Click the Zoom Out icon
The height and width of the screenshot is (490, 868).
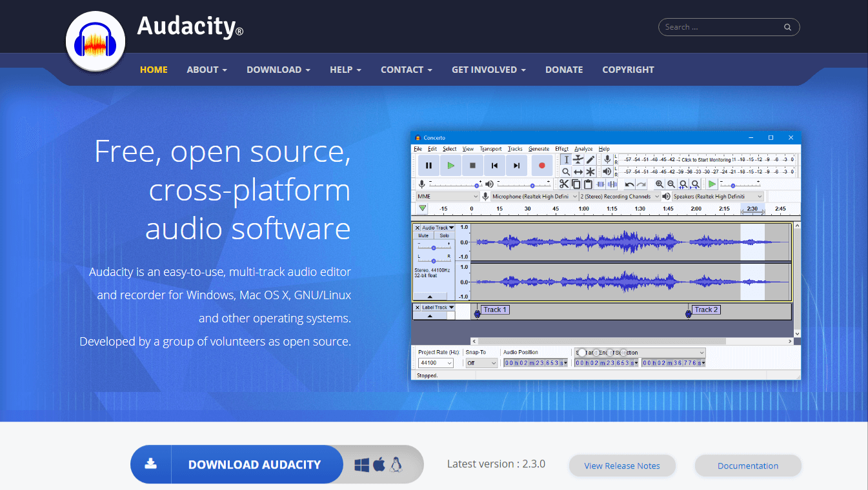click(671, 184)
